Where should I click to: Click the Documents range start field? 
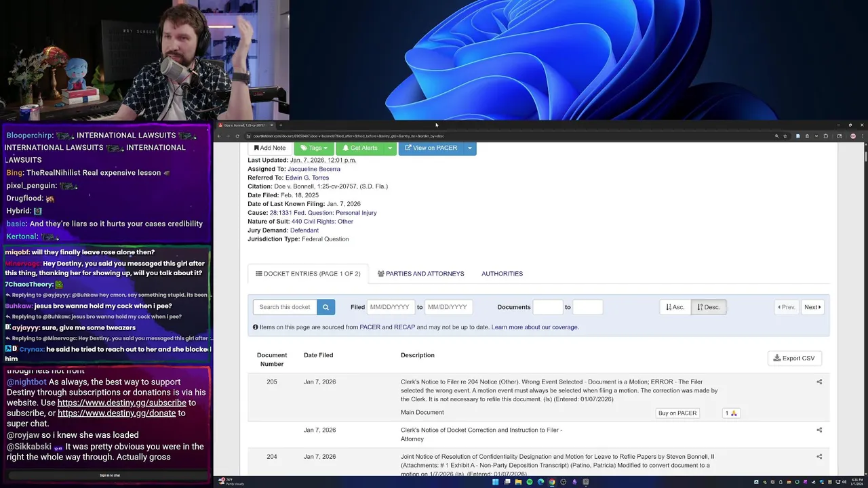pos(548,307)
